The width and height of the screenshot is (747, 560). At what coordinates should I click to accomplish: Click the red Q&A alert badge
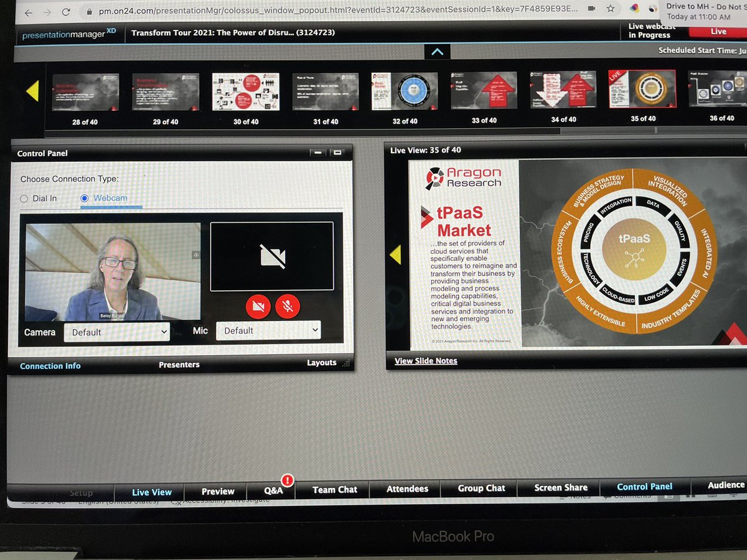288,480
